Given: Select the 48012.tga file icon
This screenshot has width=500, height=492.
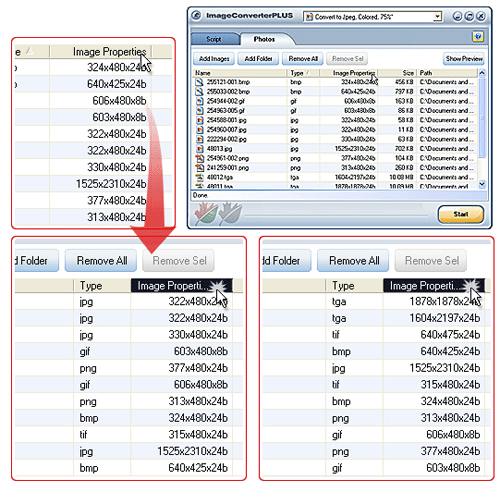Looking at the screenshot, I should click(x=199, y=177).
